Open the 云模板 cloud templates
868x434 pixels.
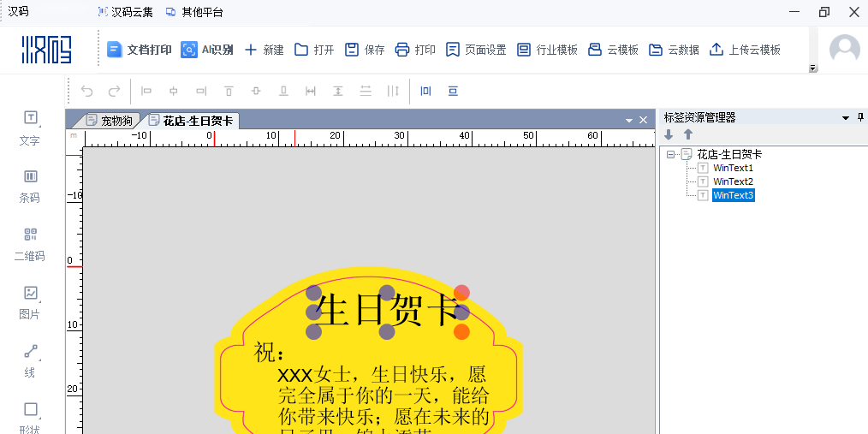tap(613, 50)
